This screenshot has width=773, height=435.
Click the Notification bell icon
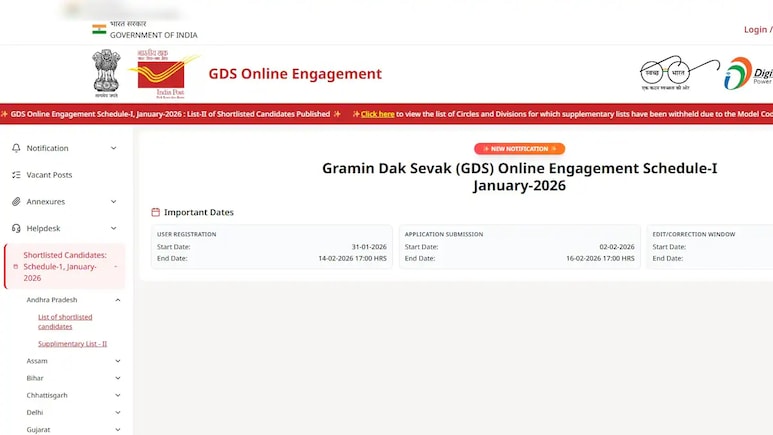pyautogui.click(x=16, y=148)
